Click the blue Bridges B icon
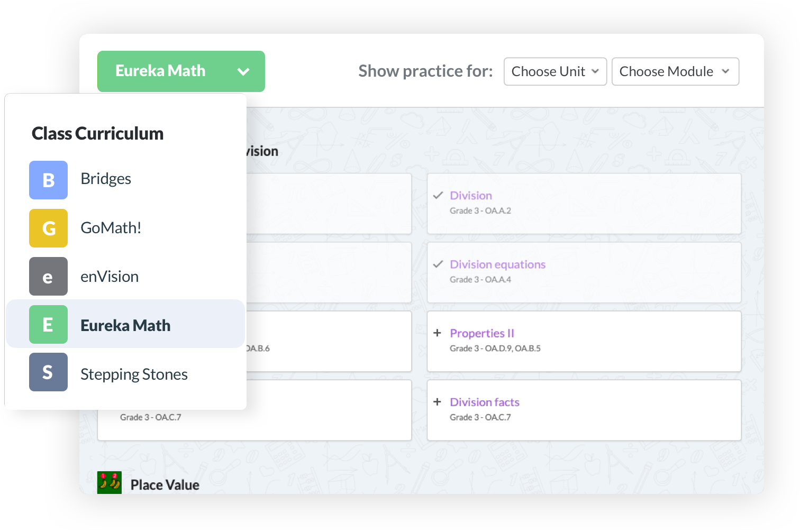This screenshot has height=532, width=800. pyautogui.click(x=48, y=180)
